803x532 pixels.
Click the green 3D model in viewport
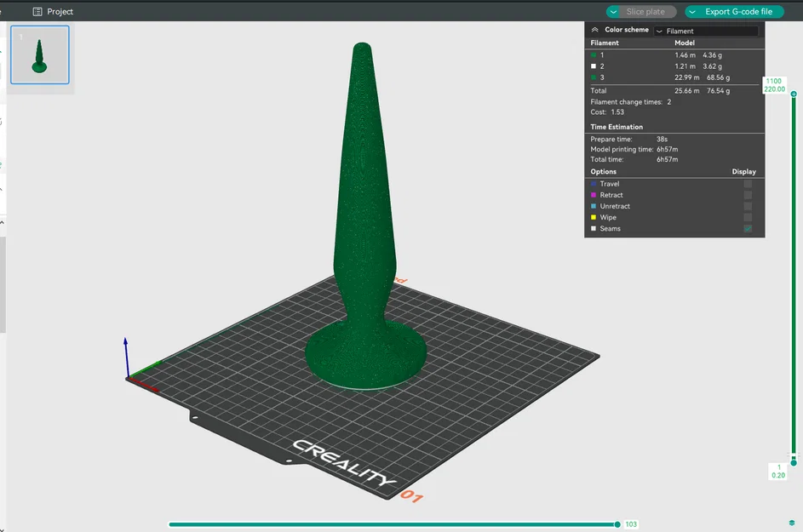364,215
